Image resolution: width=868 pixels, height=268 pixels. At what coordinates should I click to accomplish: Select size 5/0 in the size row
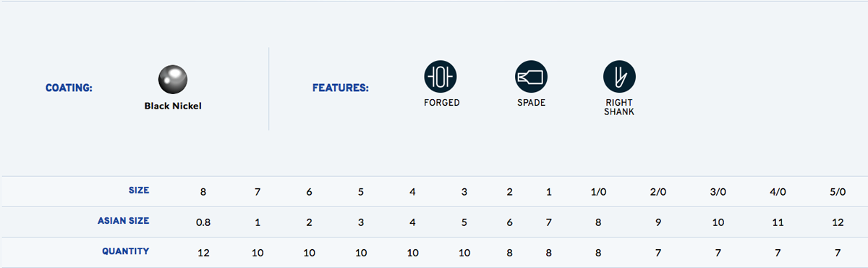838,192
